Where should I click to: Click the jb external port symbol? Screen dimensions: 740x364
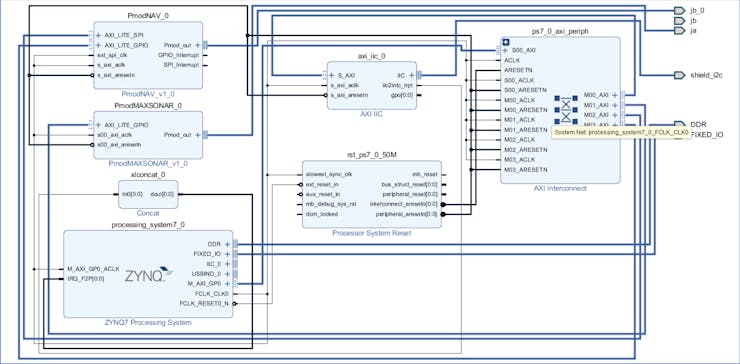[x=679, y=21]
